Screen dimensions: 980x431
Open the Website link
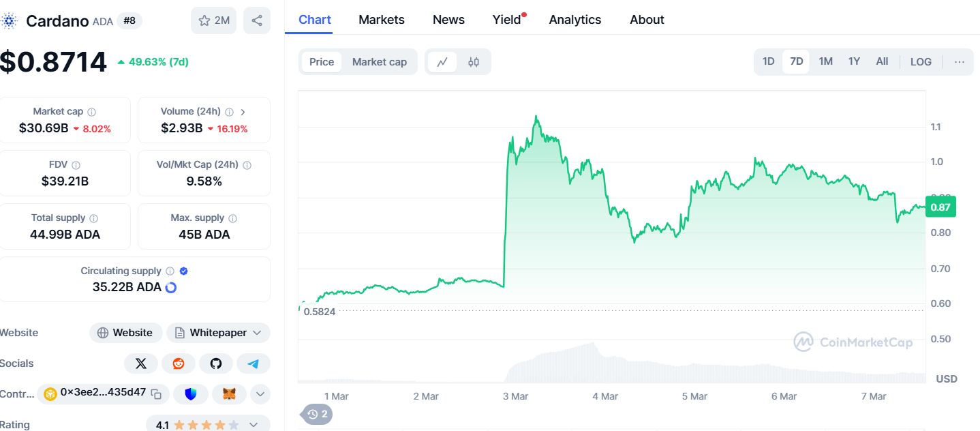[x=125, y=333]
